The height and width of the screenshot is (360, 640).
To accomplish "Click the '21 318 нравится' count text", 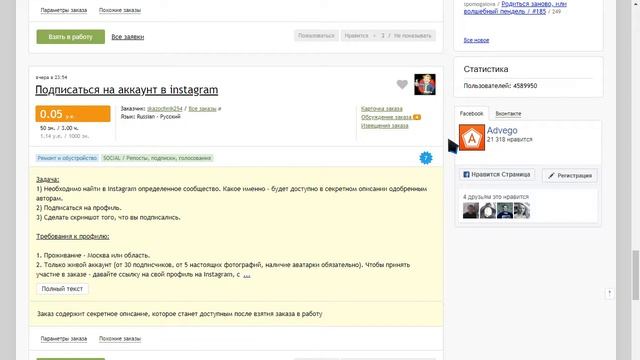I will (509, 140).
